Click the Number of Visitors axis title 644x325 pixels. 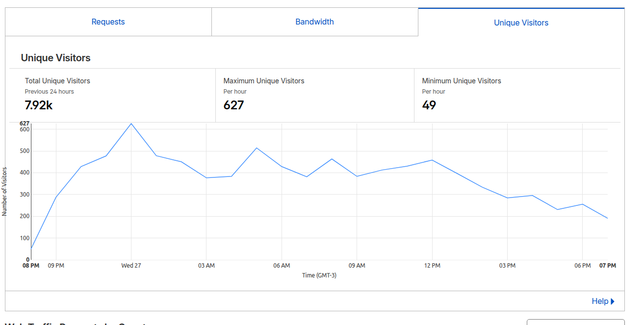click(4, 192)
